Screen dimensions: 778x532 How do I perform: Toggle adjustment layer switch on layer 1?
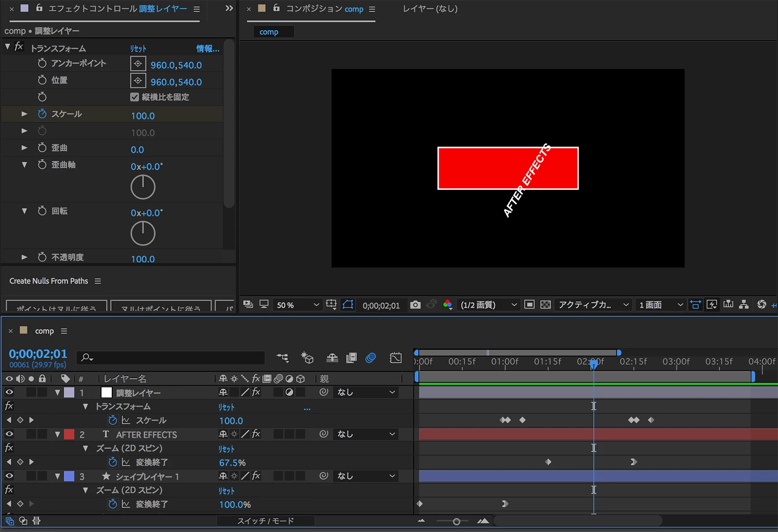pos(289,392)
